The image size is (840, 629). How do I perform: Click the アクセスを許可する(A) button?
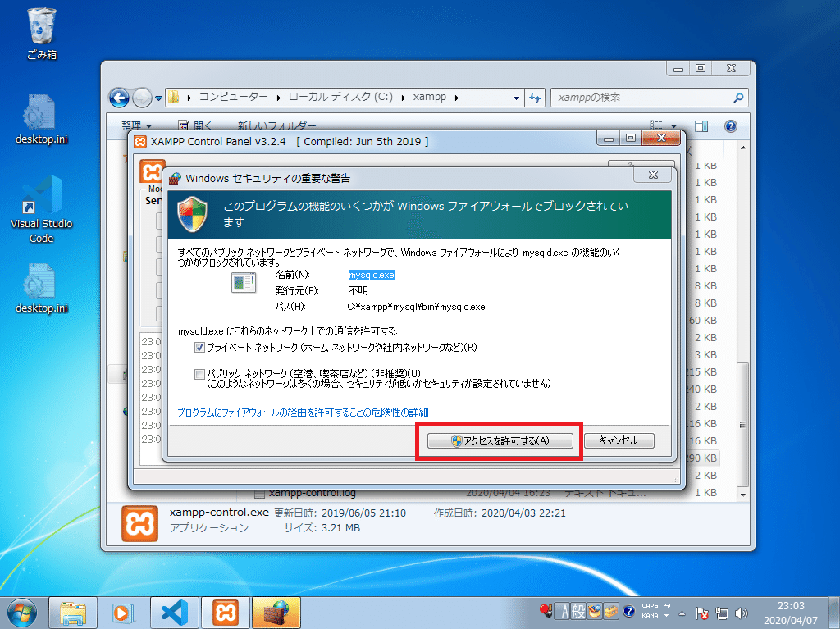coord(500,441)
